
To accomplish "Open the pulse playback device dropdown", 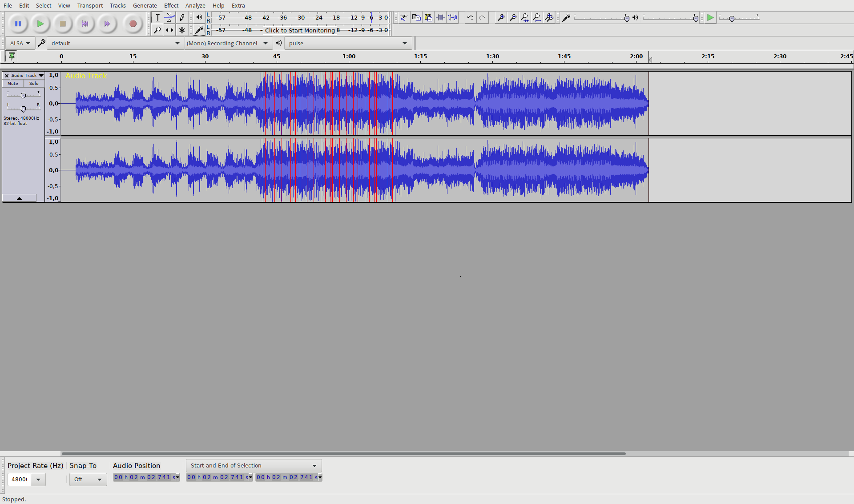I will coord(348,43).
